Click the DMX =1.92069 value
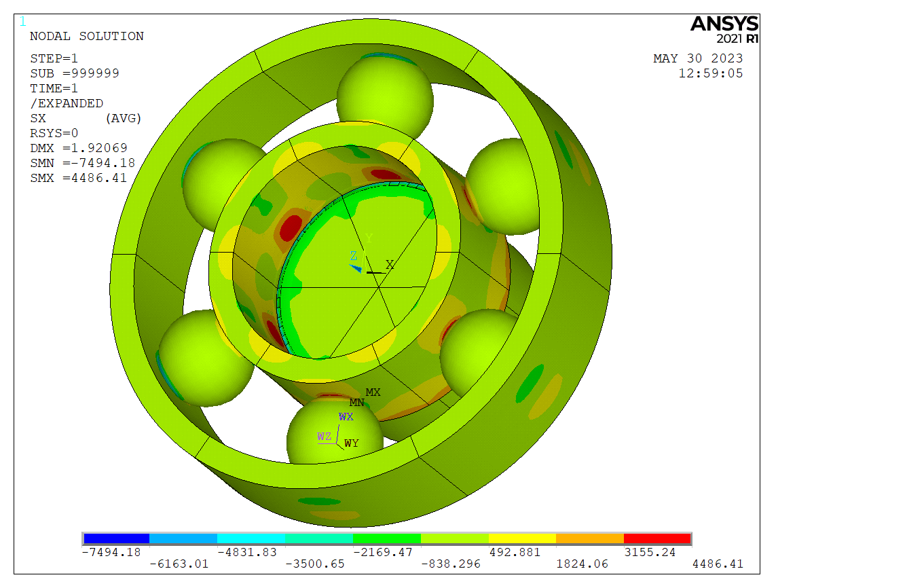This screenshot has height=588, width=907. pos(79,148)
